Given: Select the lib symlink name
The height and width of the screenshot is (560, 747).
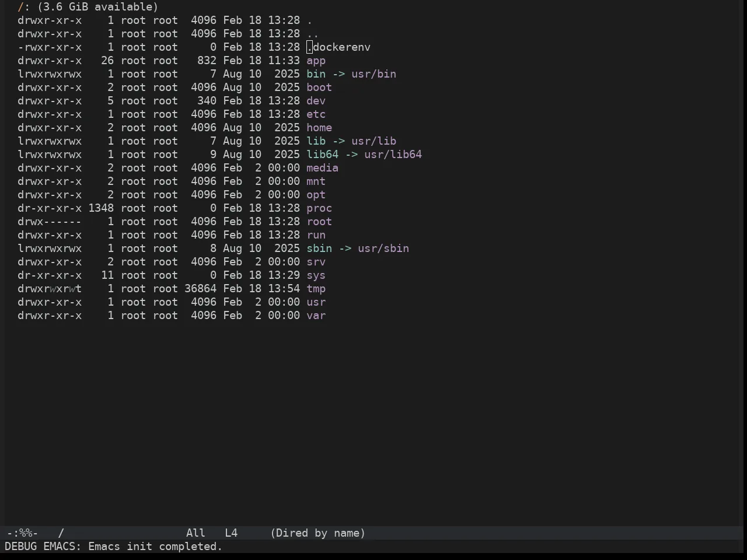Looking at the screenshot, I should (316, 141).
